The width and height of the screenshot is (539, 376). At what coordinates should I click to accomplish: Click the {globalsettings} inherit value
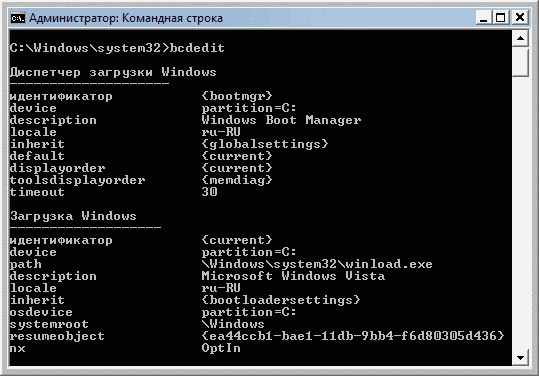coord(265,144)
